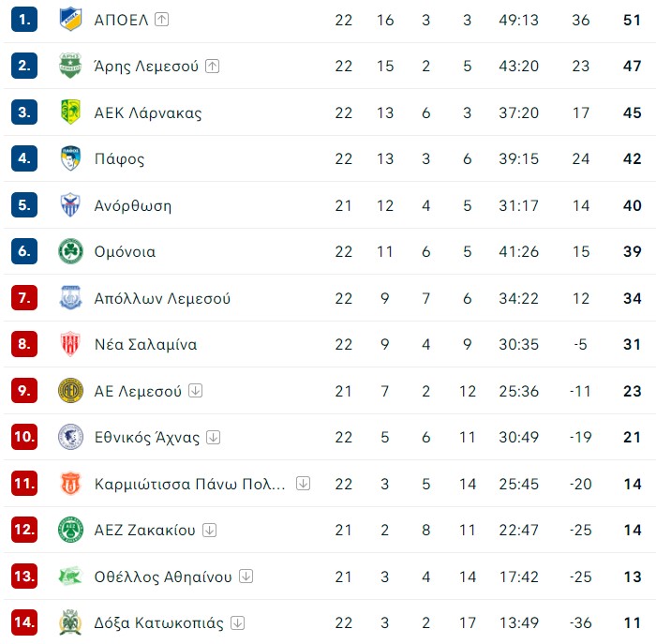This screenshot has height=644, width=656.
Task: Click the Ομόνοια team name link
Action: [125, 251]
